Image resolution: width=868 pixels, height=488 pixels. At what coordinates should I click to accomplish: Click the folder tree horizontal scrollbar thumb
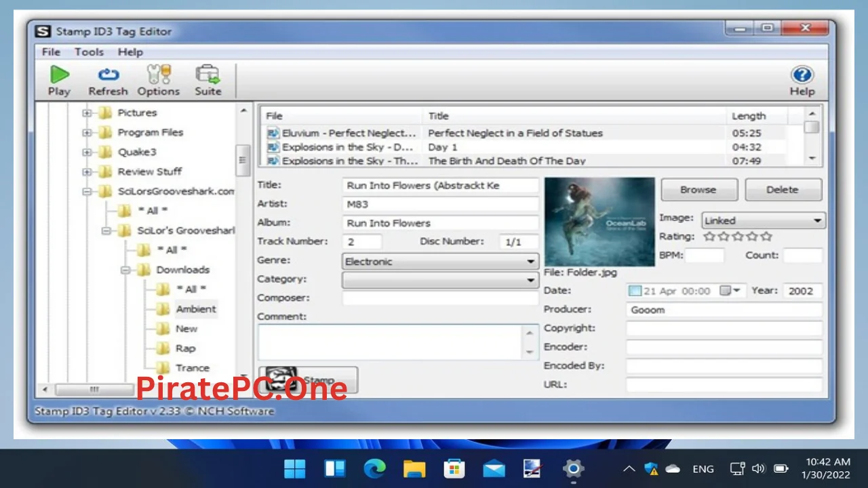94,390
